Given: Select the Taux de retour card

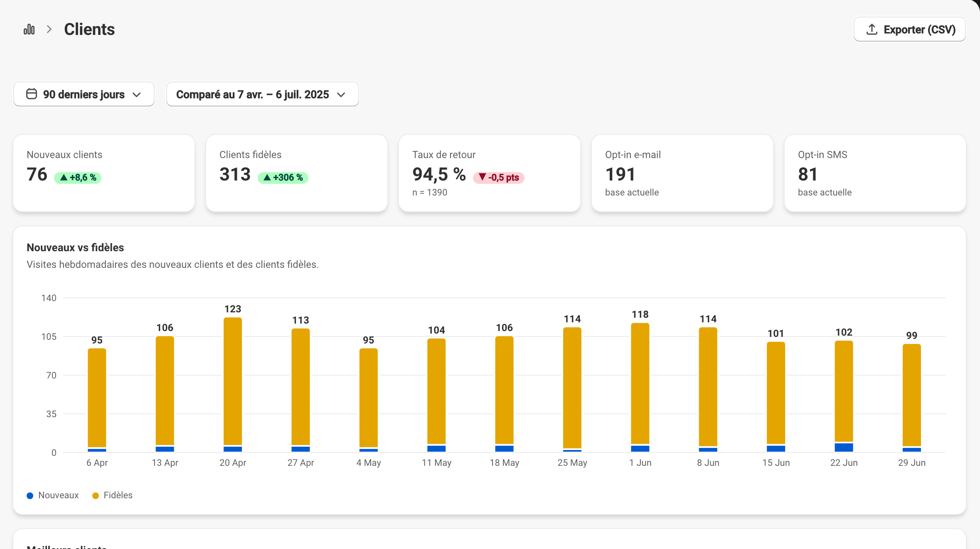Looking at the screenshot, I should [x=490, y=173].
